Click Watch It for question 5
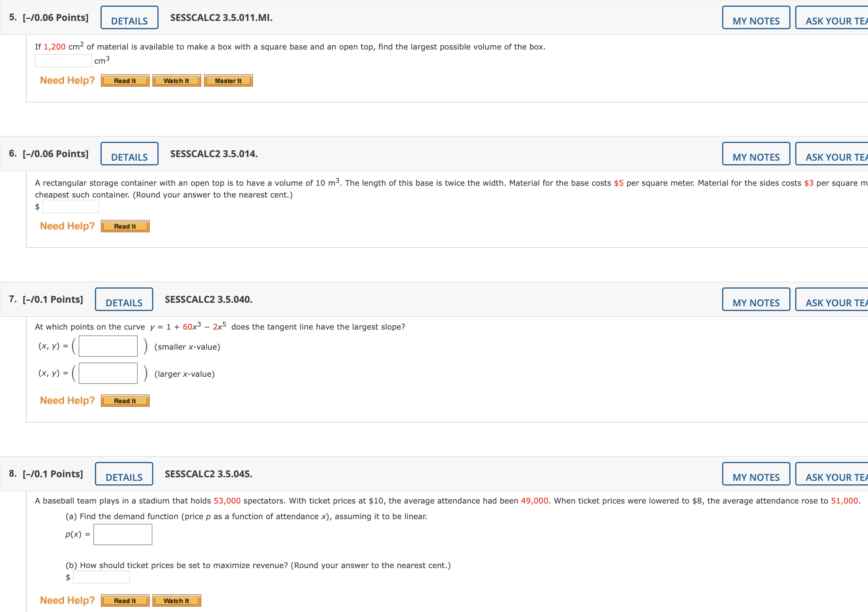 click(177, 80)
